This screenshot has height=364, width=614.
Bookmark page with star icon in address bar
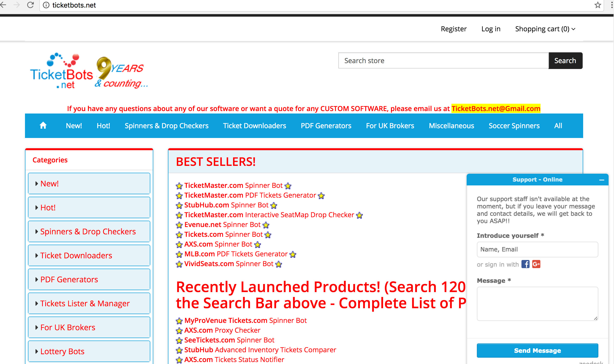pyautogui.click(x=598, y=5)
